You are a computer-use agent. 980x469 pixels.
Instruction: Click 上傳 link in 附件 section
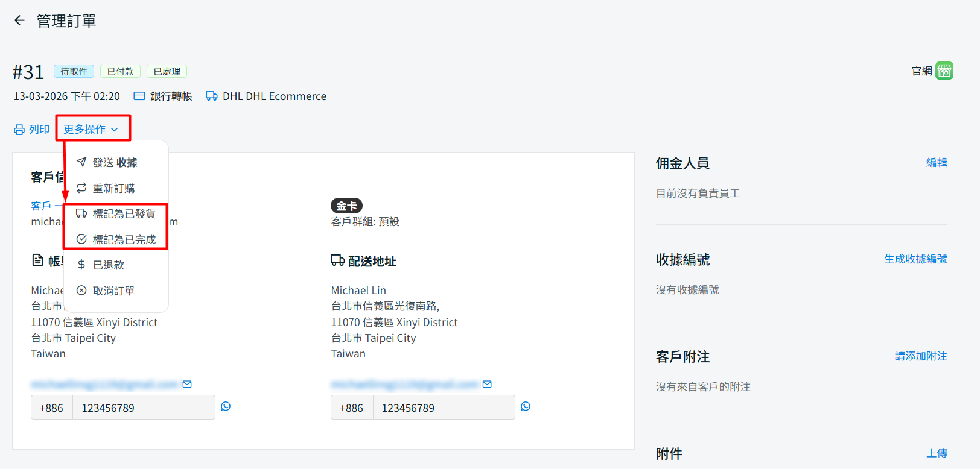pos(937,453)
